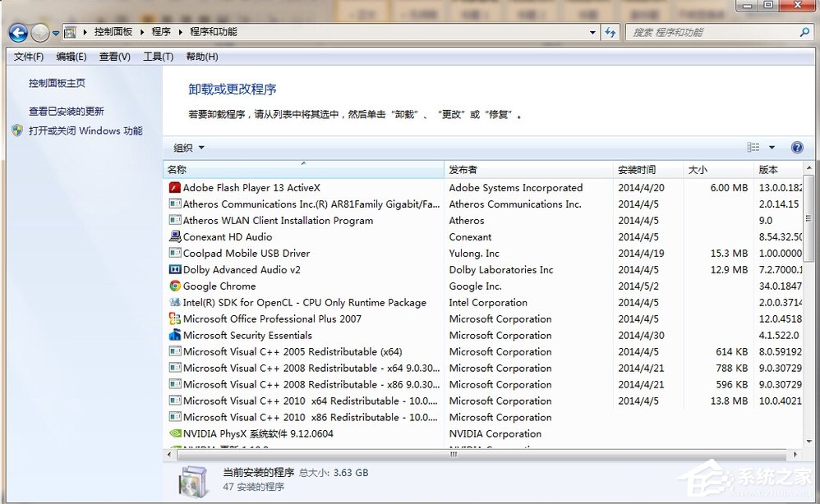This screenshot has height=504, width=820.
Task: Select the Conexant HD Audio icon
Action: [x=174, y=236]
